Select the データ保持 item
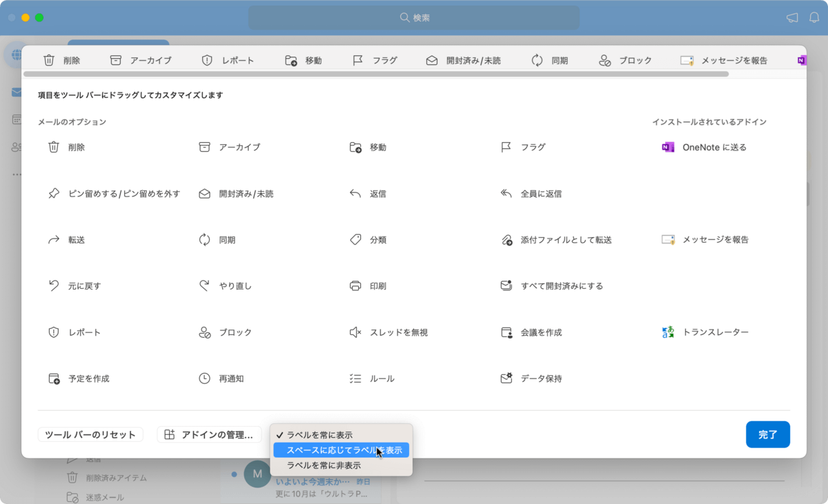828x504 pixels. pos(531,379)
